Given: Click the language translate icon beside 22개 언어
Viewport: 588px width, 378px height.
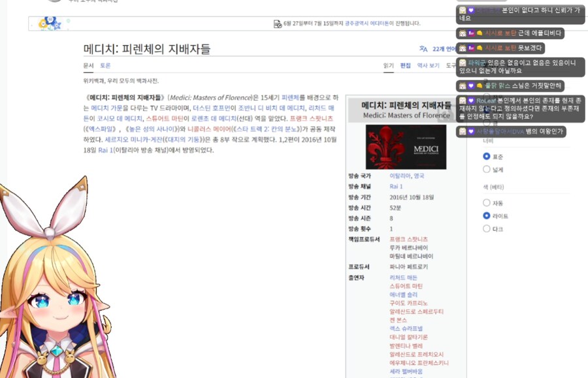Looking at the screenshot, I should tap(423, 49).
